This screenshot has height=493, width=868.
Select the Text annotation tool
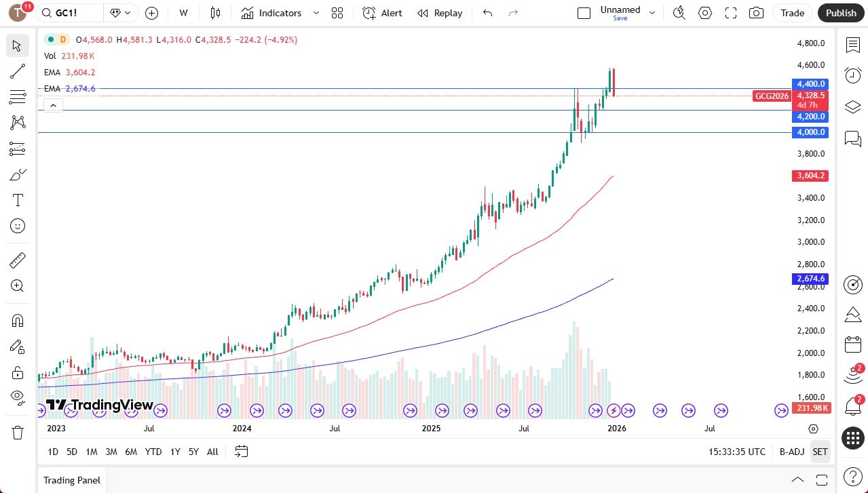[x=18, y=200]
